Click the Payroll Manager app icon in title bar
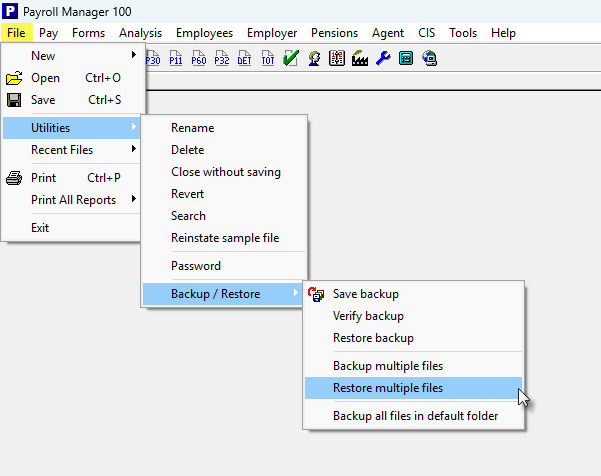 pyautogui.click(x=10, y=11)
